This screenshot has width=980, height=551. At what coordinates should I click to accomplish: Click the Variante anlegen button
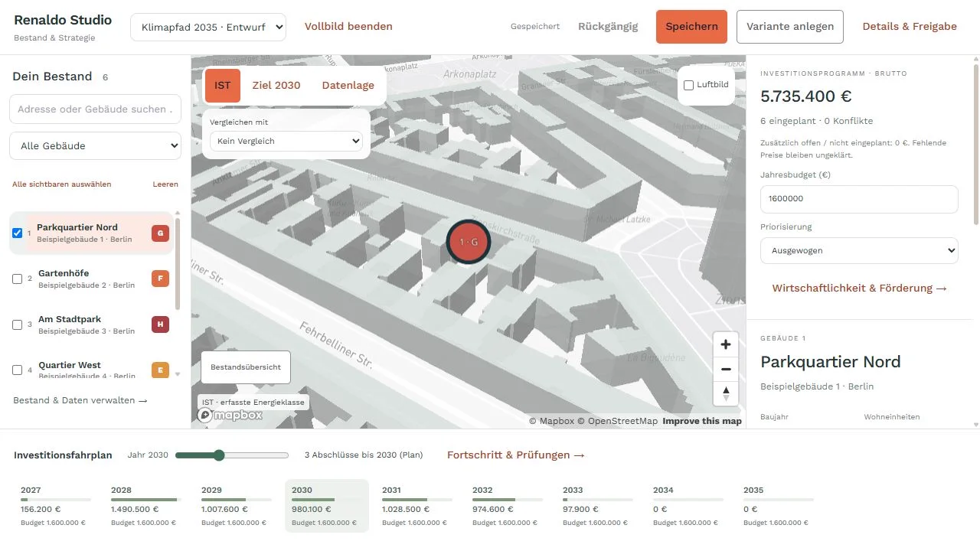[x=790, y=27]
